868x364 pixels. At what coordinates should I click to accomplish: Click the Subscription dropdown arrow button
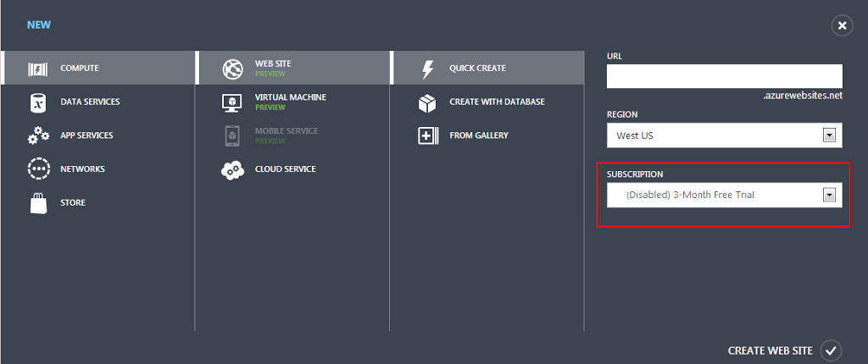click(829, 196)
